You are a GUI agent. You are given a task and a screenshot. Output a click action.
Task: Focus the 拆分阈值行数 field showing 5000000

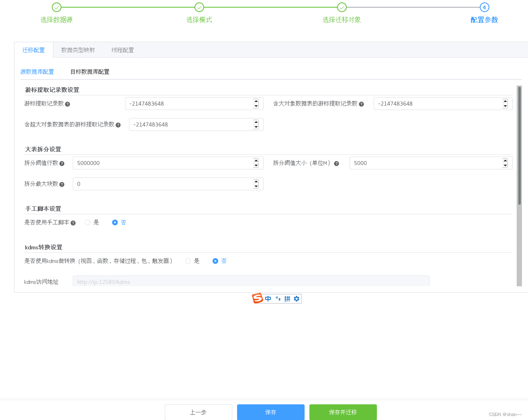(x=168, y=163)
